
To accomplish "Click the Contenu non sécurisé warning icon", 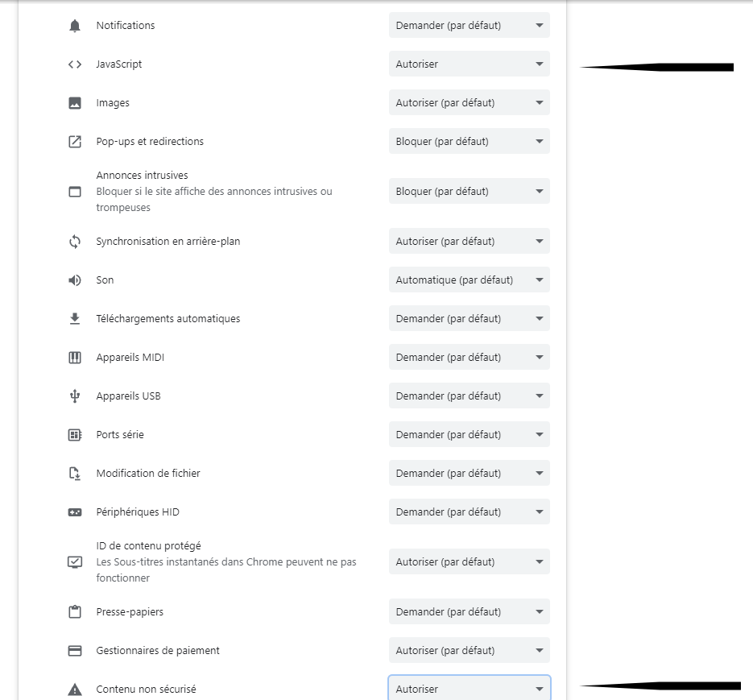I will tap(75, 690).
